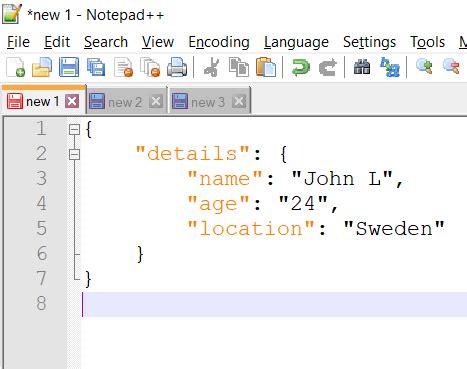Viewport: 467px width, 369px height.
Task: Place cursor in empty highlighted line 8
Action: [275, 304]
